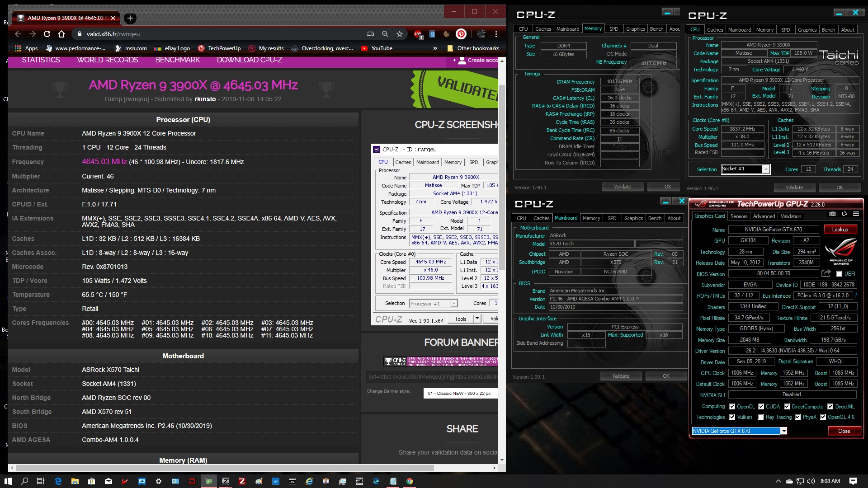Launch Microsoft Edge from taskbar
This screenshot has width=868, height=488.
point(58,481)
